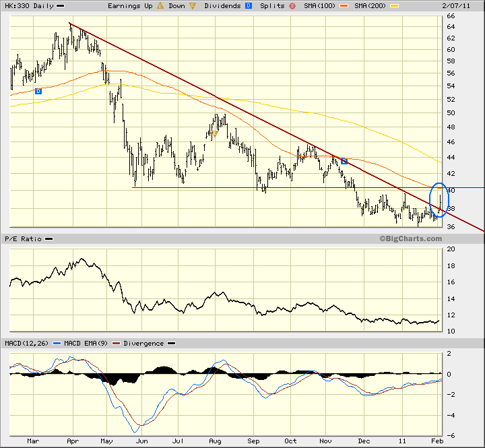Click the SMA(200) yellow legend swatch
Viewport: 485px width, 448px height.
click(x=394, y=6)
